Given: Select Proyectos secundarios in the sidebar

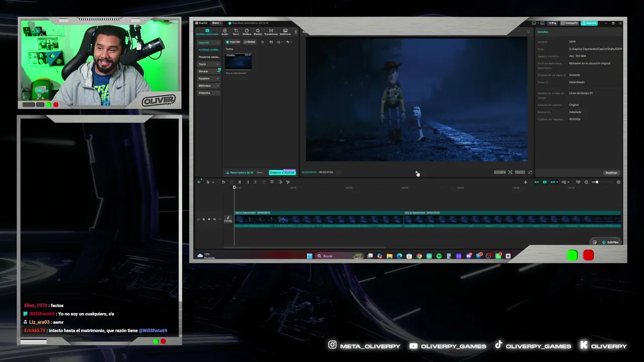Looking at the screenshot, I should 209,57.
